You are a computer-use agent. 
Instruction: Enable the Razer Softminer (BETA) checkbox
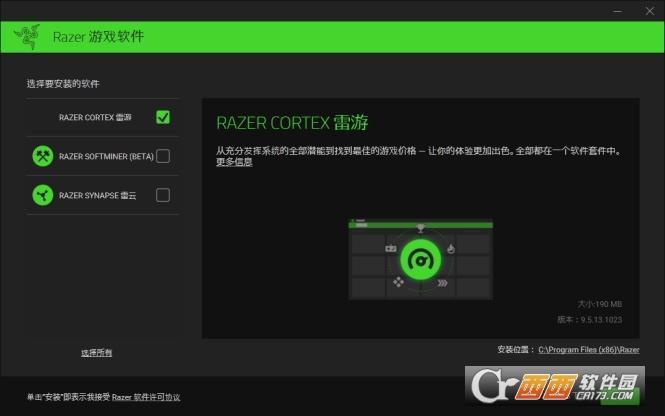(163, 156)
